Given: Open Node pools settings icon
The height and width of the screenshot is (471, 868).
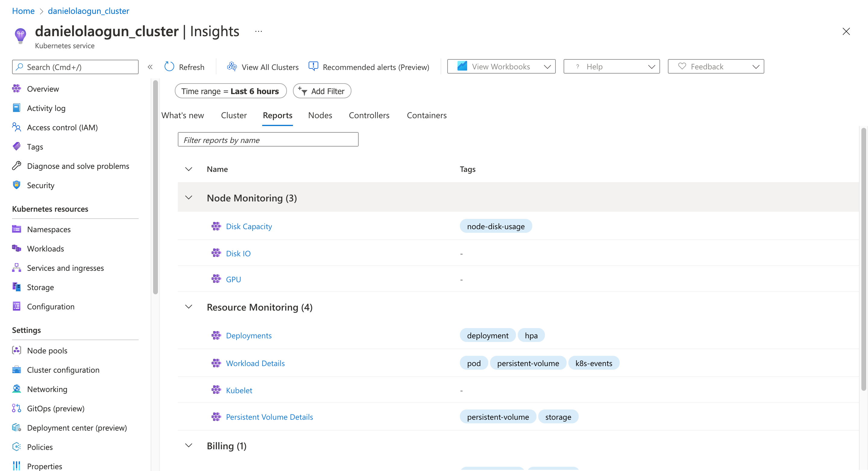Looking at the screenshot, I should [17, 350].
